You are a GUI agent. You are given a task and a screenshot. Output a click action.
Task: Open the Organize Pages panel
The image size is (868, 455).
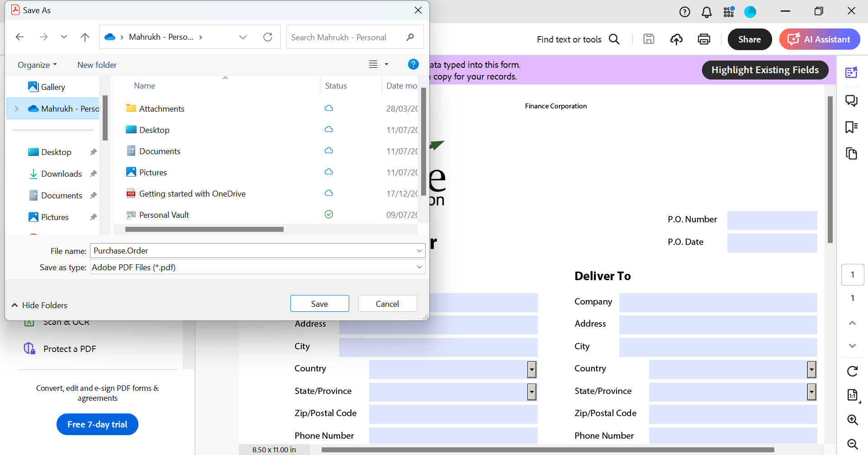click(x=852, y=154)
